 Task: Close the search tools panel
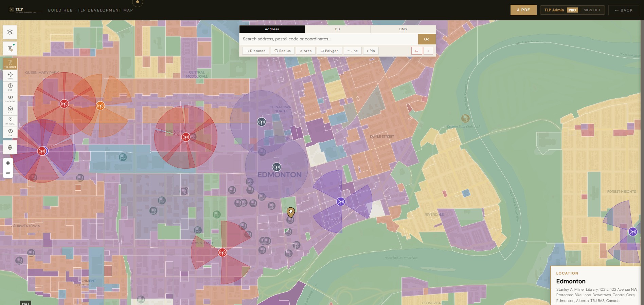point(428,51)
